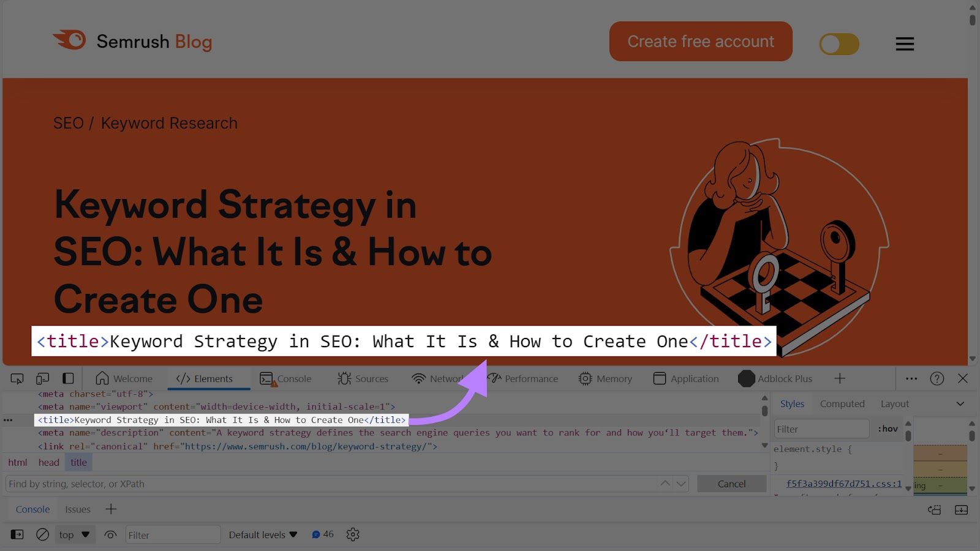Toggle the dark mode switch

[x=839, y=43]
